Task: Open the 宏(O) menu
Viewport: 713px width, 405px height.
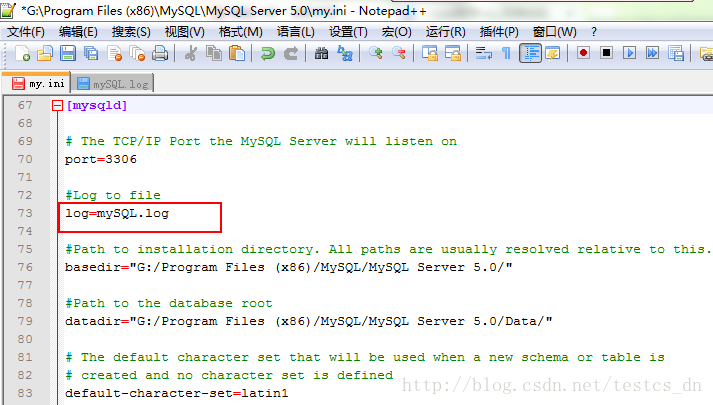Action: click(397, 32)
